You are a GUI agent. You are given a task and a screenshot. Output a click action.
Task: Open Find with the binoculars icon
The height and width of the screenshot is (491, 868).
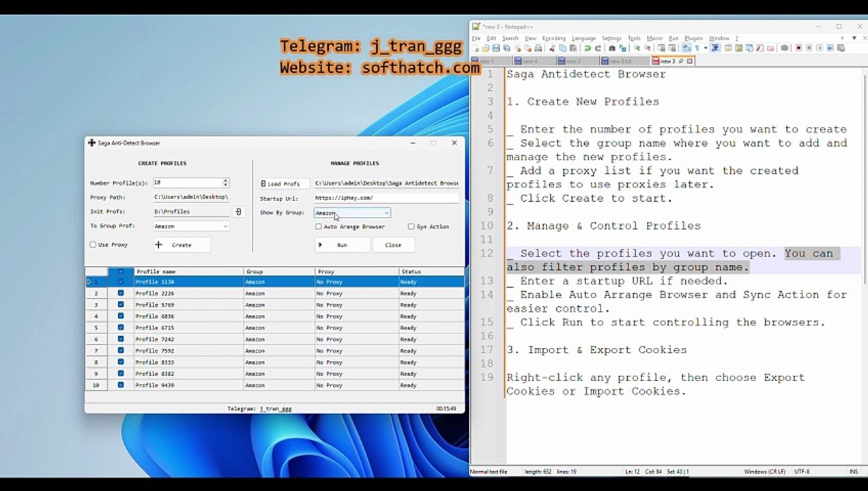[612, 48]
